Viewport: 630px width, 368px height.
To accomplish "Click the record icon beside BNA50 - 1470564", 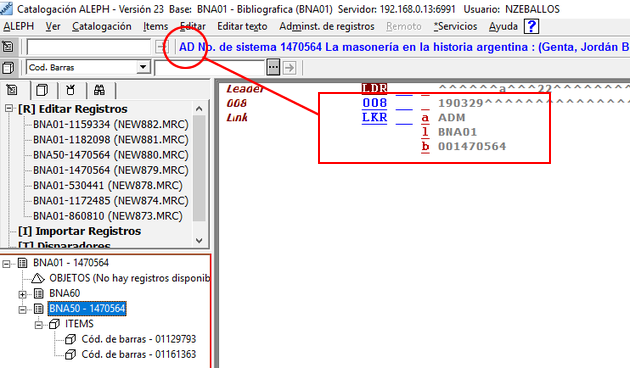I will [39, 309].
